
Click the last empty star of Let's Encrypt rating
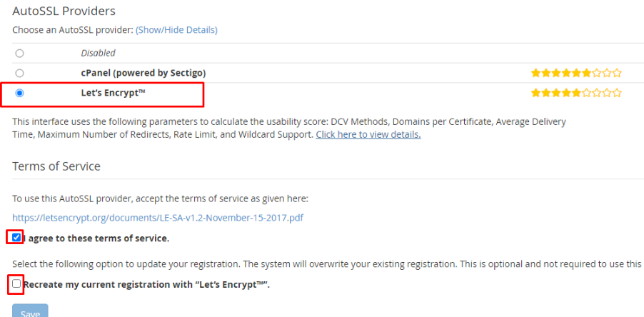[618, 94]
